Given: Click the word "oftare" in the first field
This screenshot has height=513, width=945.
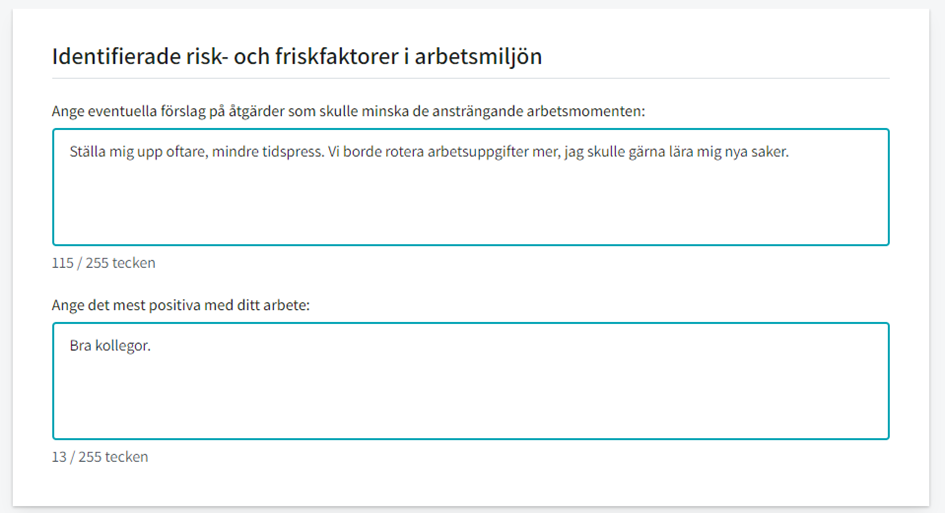Looking at the screenshot, I should tap(187, 151).
